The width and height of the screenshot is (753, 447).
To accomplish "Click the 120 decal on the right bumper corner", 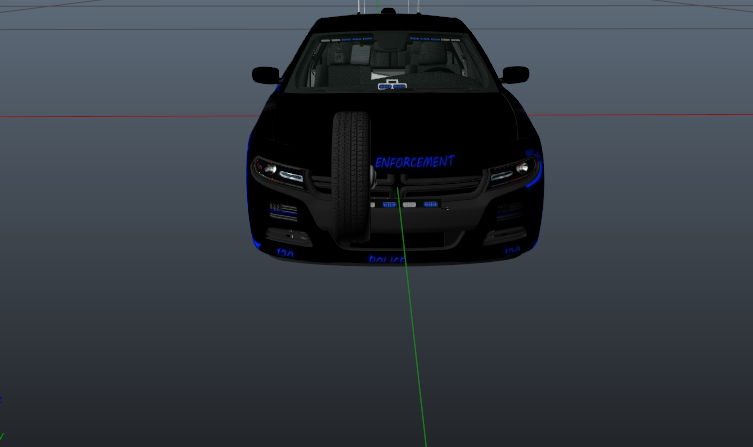I will tap(511, 250).
